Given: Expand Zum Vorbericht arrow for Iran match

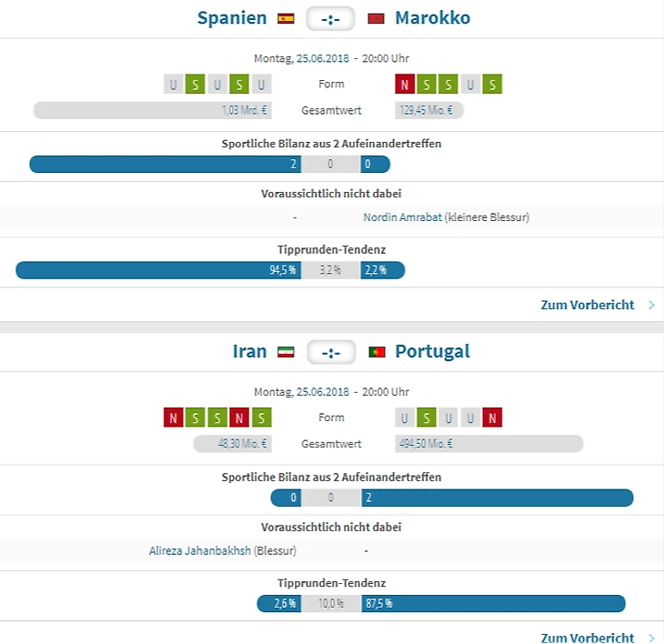Looking at the screenshot, I should [651, 638].
